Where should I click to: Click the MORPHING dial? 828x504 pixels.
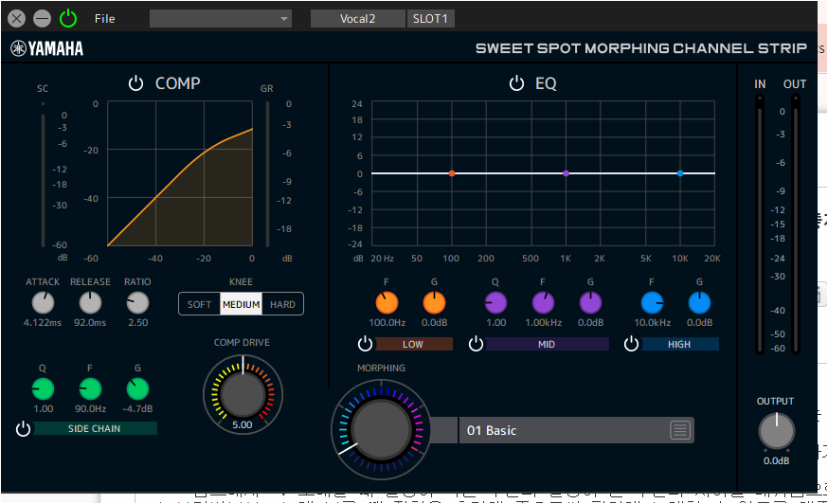coord(381,429)
